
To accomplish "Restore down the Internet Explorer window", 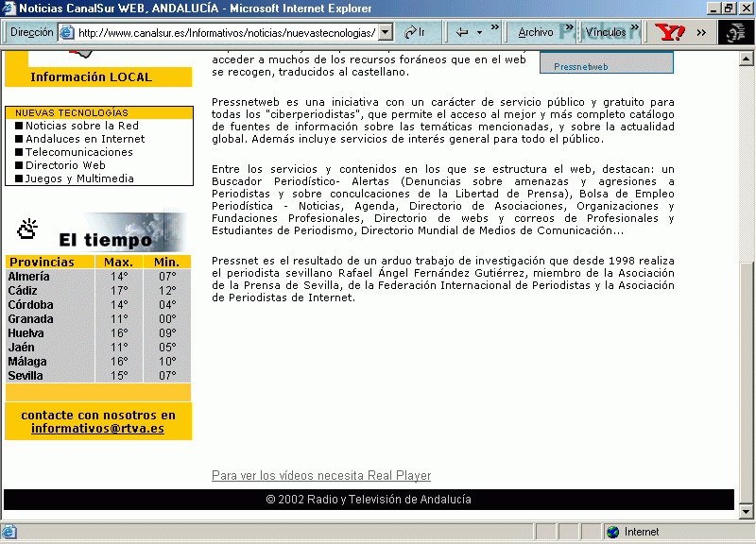I will [729, 8].
